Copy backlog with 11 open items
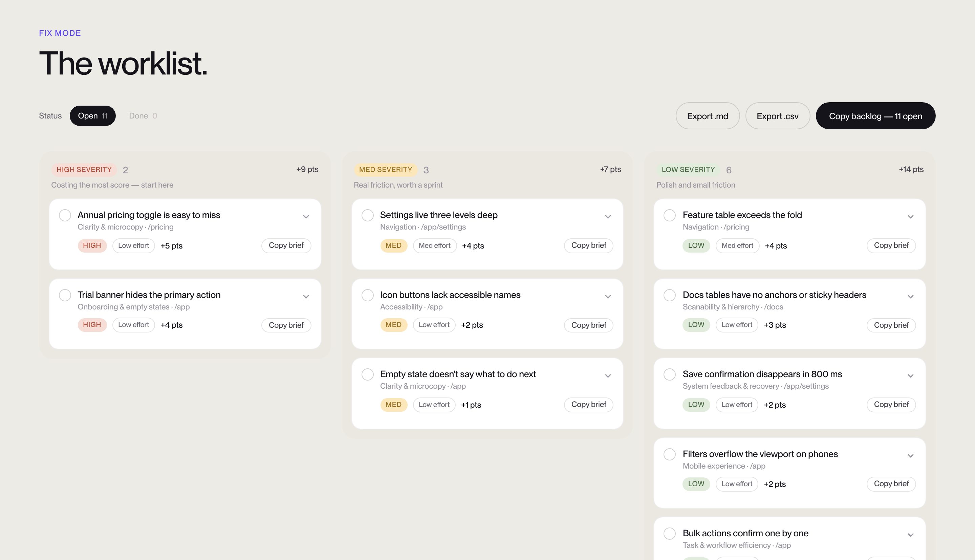 coord(875,116)
